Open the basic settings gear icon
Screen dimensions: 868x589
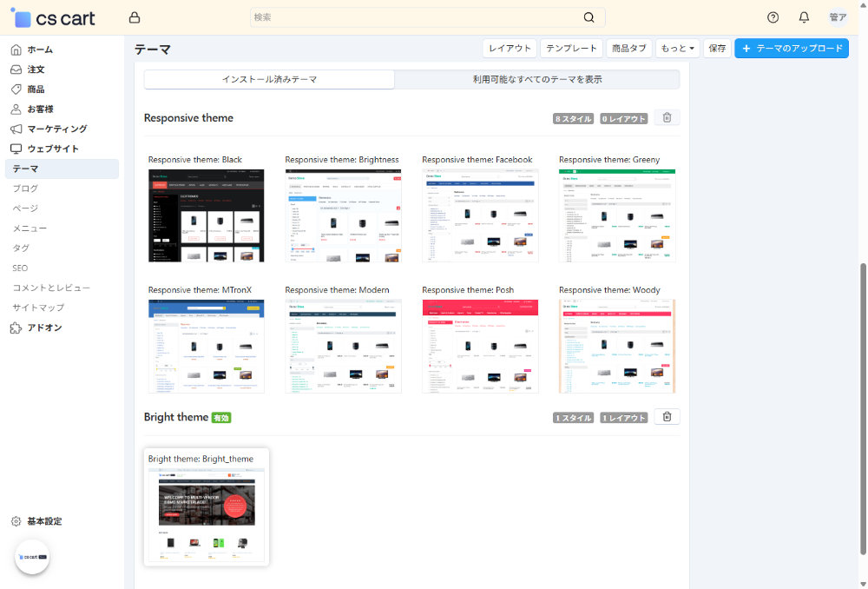[16, 521]
